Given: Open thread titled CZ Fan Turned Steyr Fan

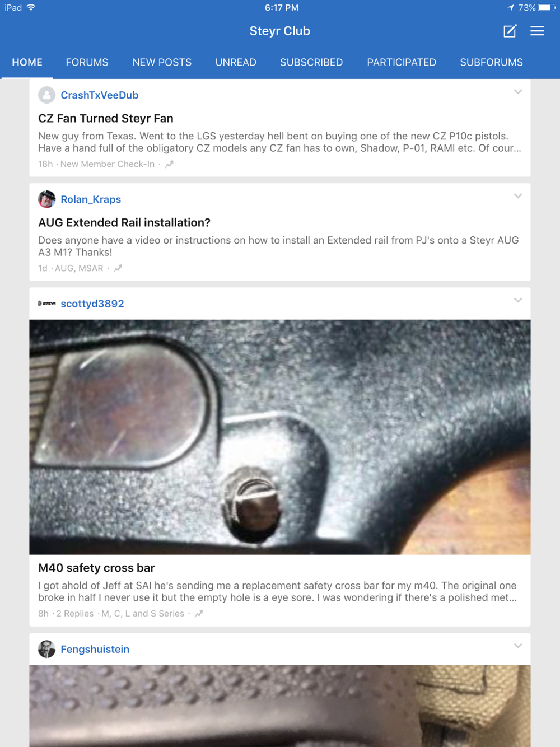Looking at the screenshot, I should [x=106, y=118].
